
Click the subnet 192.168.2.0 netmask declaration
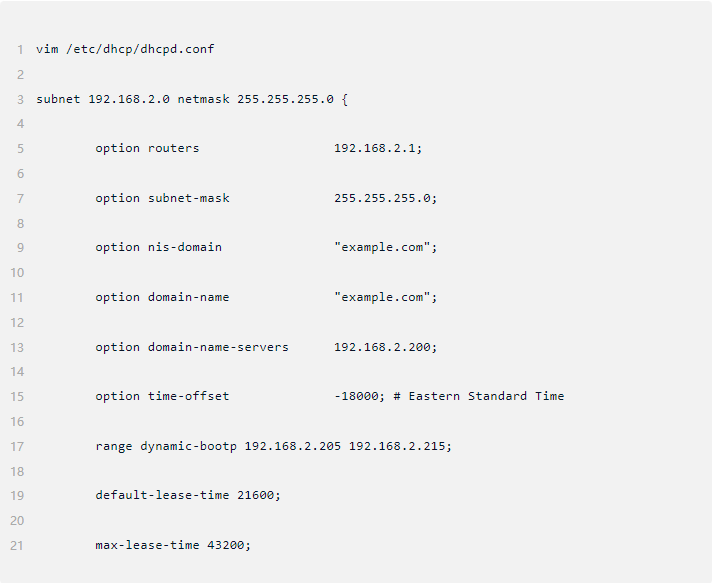(x=185, y=99)
